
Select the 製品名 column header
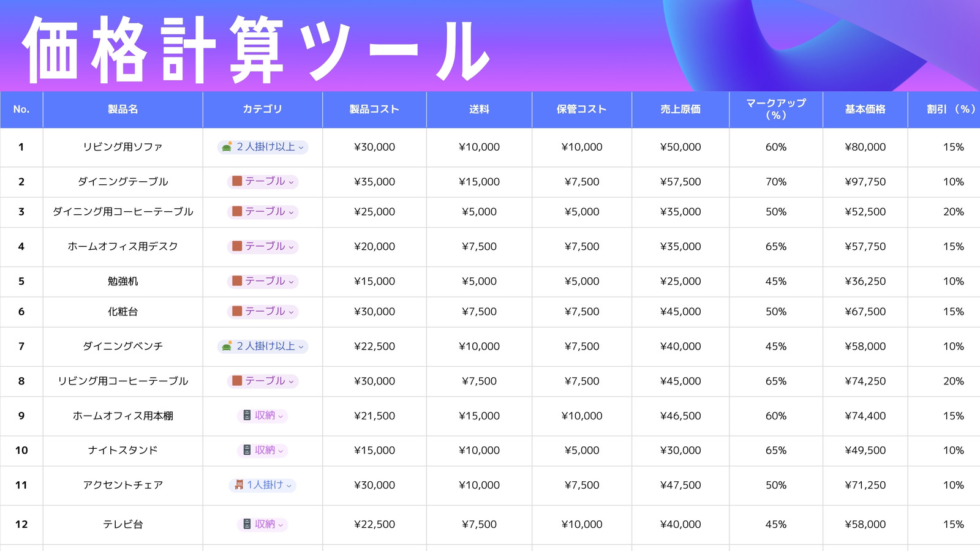(123, 110)
